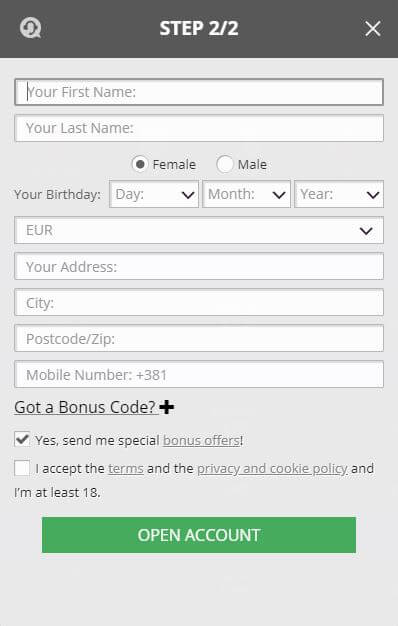Click the Mobile Number +381 field
This screenshot has height=626, width=398.
(199, 374)
